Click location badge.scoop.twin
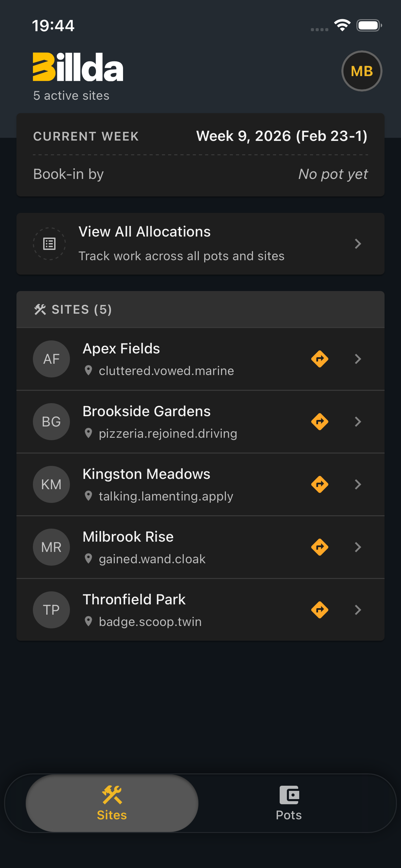The width and height of the screenshot is (401, 868). click(150, 622)
